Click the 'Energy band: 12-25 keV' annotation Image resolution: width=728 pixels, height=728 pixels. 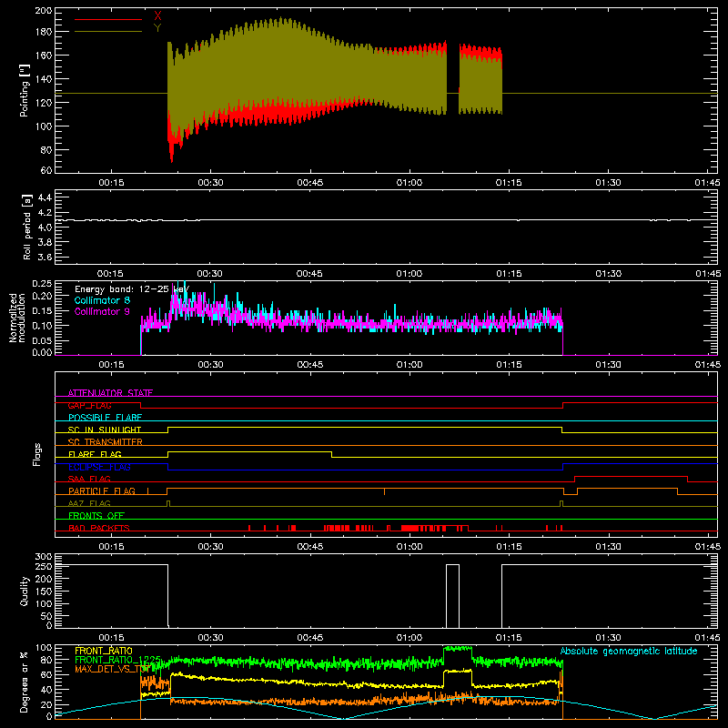(x=132, y=289)
